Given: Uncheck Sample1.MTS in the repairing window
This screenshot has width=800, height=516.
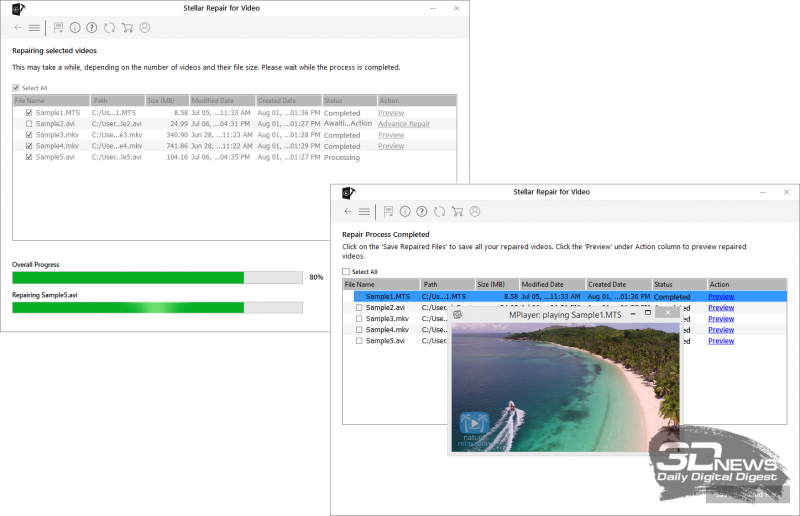Looking at the screenshot, I should point(29,113).
